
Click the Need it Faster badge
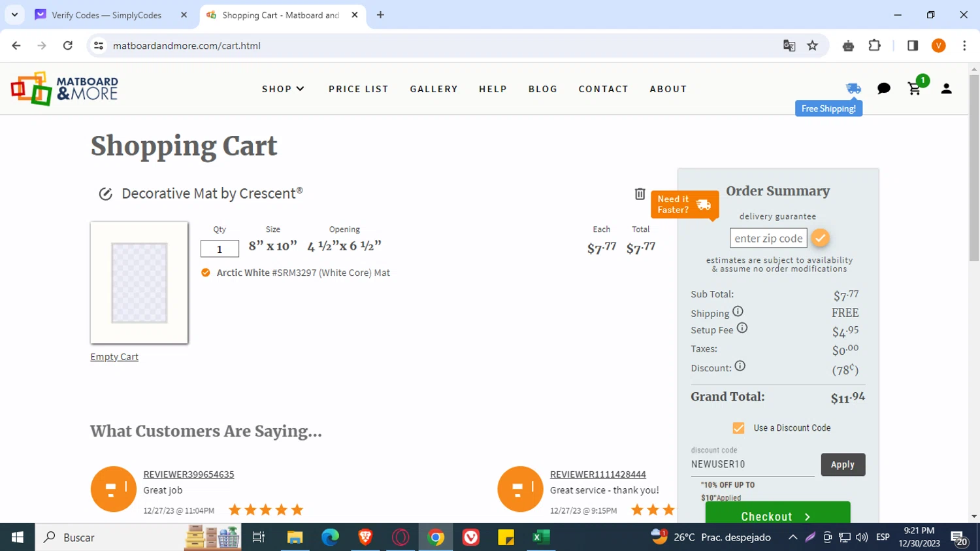click(685, 205)
